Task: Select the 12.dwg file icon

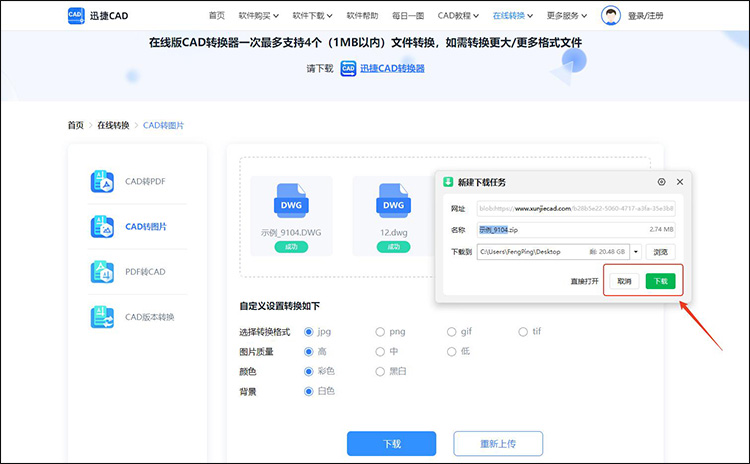Action: tap(394, 201)
